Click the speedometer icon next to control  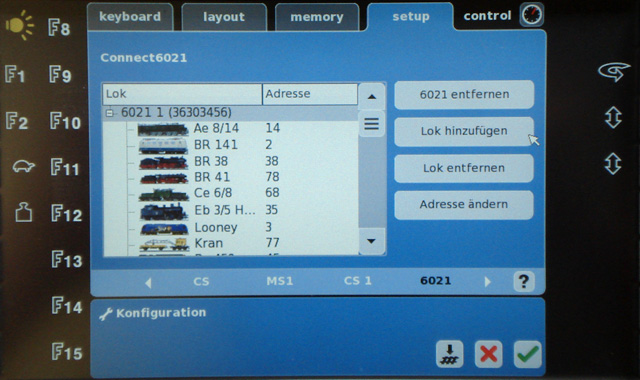pyautogui.click(x=531, y=15)
